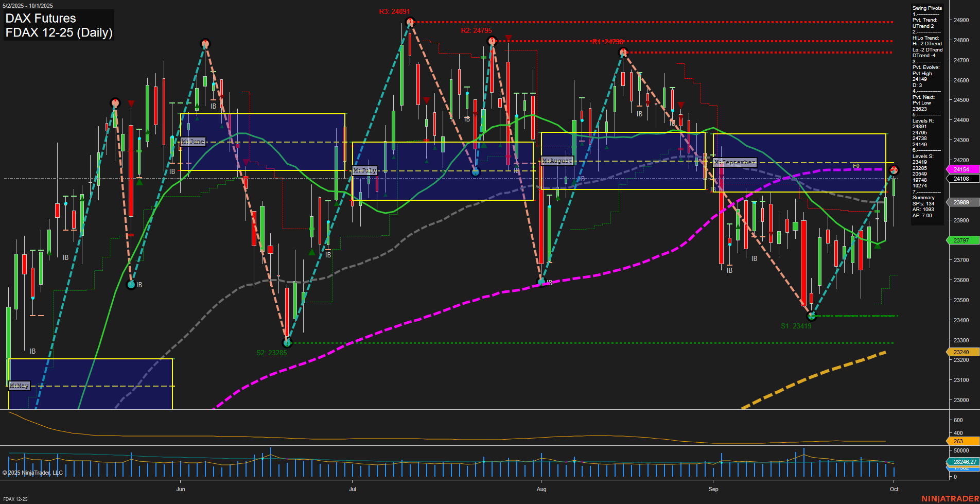980x504 pixels.
Task: Select the R1: 24738 pivot top marker
Action: (x=623, y=52)
